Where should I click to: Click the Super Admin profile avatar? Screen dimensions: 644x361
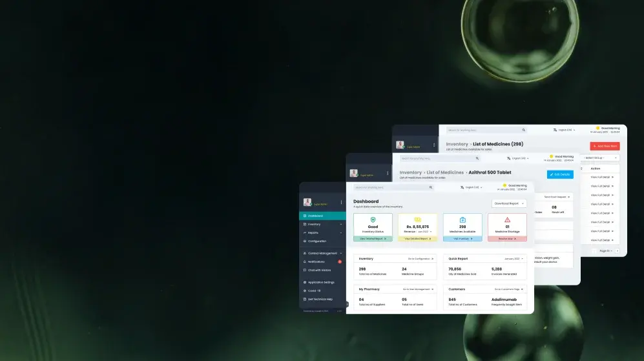(x=307, y=202)
